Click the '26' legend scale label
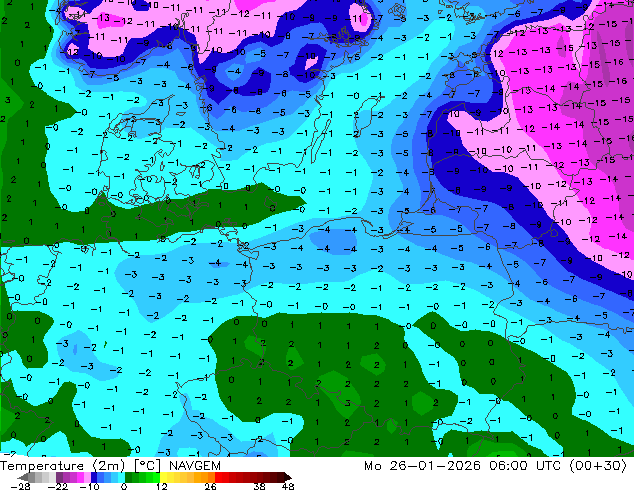Viewport: 634px width, 490px height. 210,486
